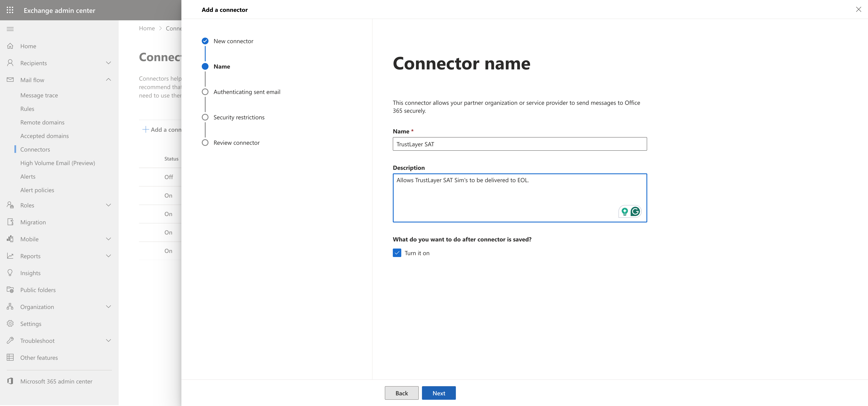Click the Settings gear icon
Screen dimensions: 868x406
tap(10, 324)
